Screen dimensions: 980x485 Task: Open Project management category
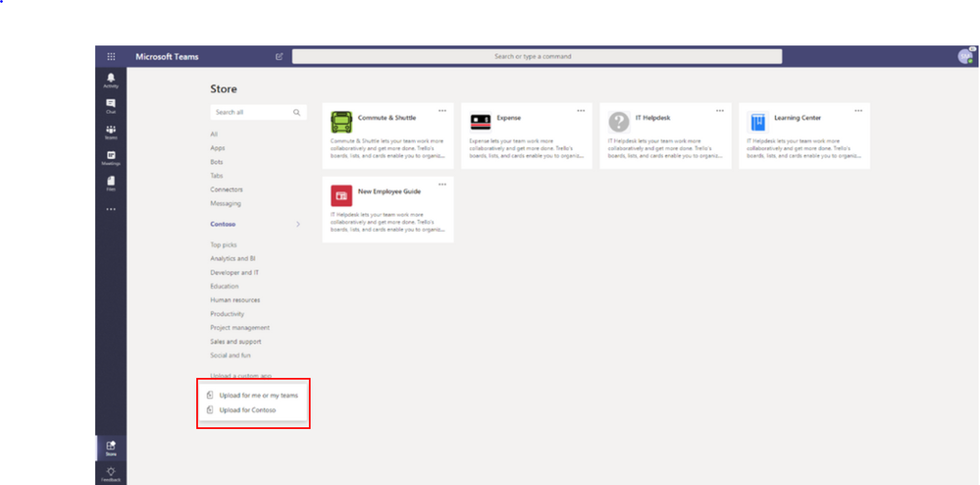[x=240, y=327]
